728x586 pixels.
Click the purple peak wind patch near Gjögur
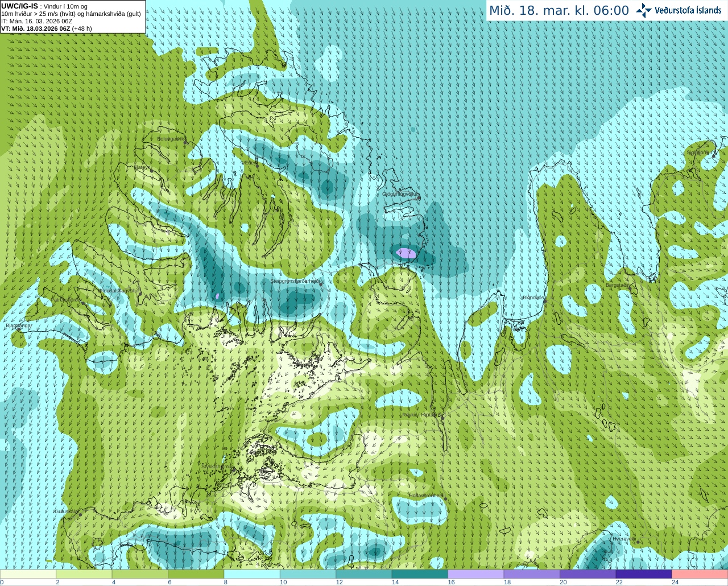(x=406, y=253)
